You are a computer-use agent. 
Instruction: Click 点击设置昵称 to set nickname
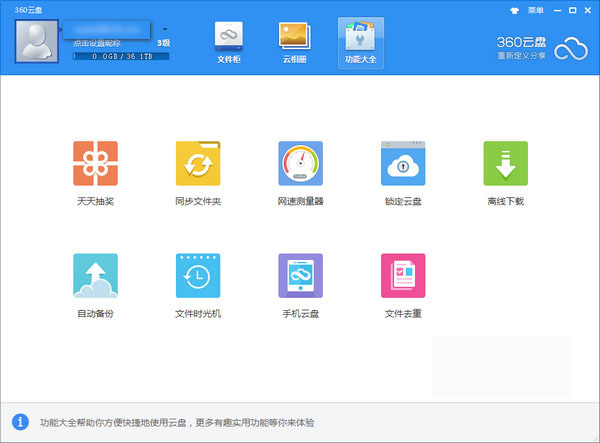coord(97,44)
